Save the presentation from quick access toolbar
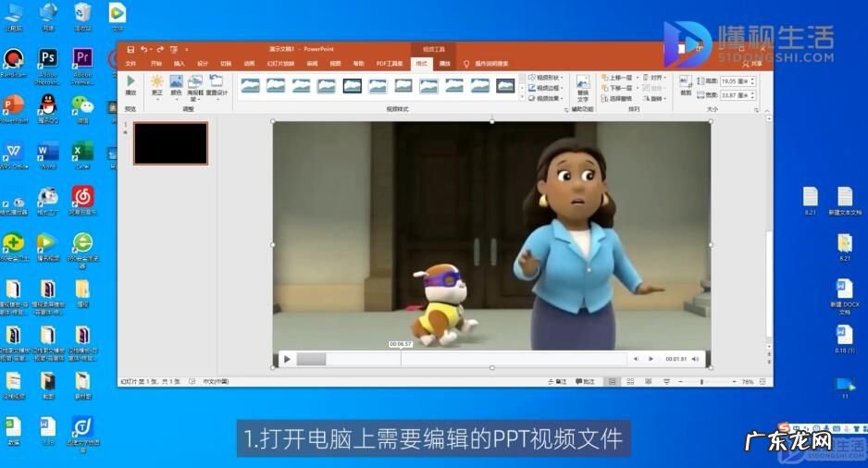Screen dimensions: 868x468 point(130,49)
